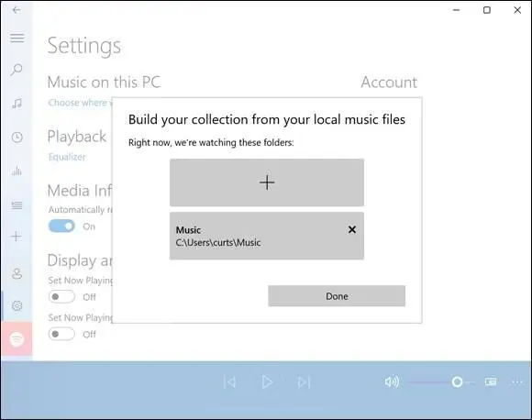Open the mini player view icon

pos(491,382)
